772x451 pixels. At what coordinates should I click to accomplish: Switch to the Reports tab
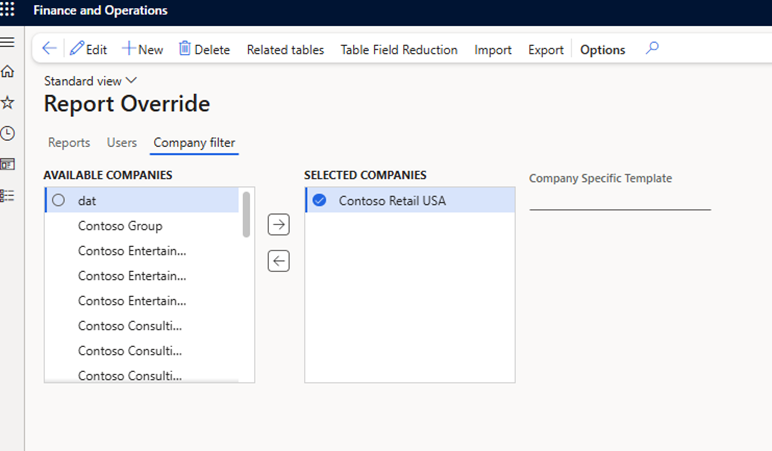[x=69, y=143]
